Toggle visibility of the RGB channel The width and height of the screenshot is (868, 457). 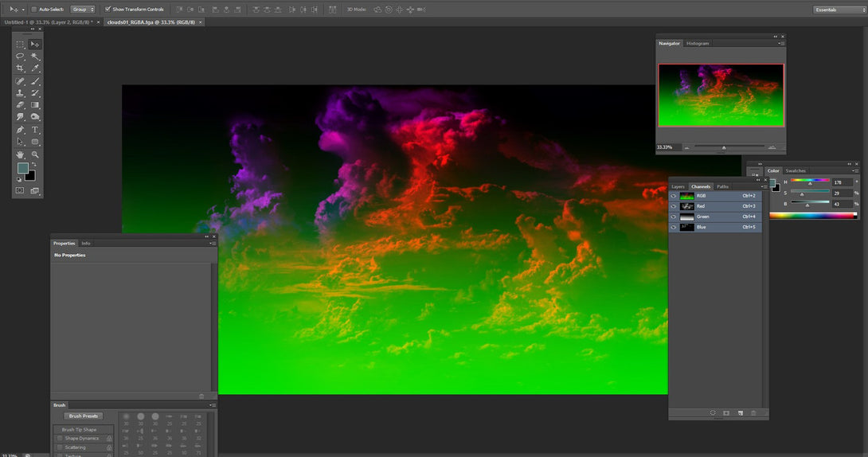[x=674, y=196]
